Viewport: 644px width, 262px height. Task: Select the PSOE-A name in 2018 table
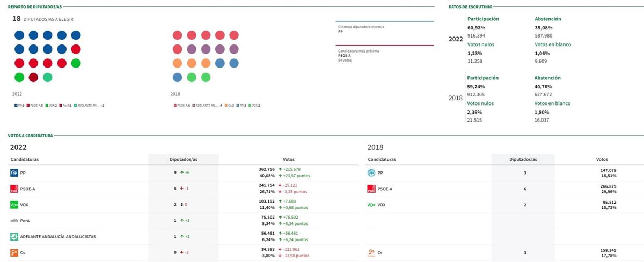pyautogui.click(x=384, y=189)
